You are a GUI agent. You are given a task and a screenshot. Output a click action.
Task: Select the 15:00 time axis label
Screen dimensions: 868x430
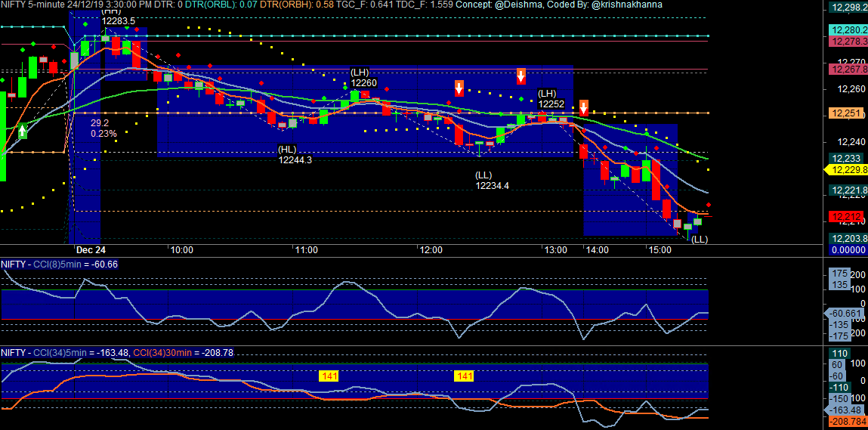[x=659, y=250]
